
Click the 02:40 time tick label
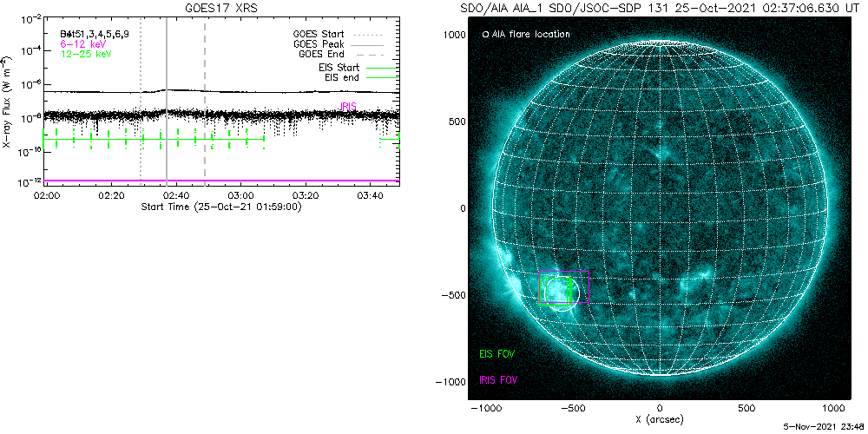(x=176, y=196)
